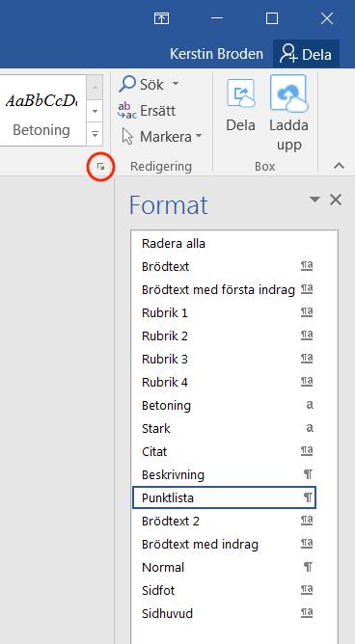Viewport: 355px width, 644px height.
Task: Apply the Betoning style in Format list
Action: click(225, 405)
